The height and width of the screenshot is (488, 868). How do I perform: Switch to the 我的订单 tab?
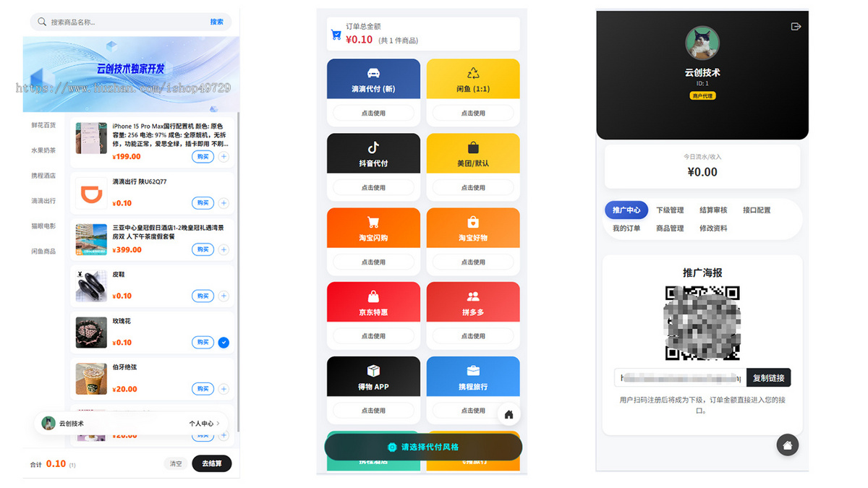click(626, 228)
